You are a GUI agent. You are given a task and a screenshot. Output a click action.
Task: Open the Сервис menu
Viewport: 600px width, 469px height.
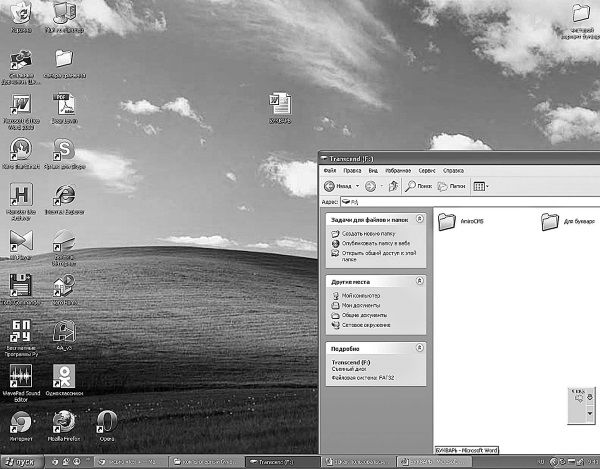tap(426, 171)
